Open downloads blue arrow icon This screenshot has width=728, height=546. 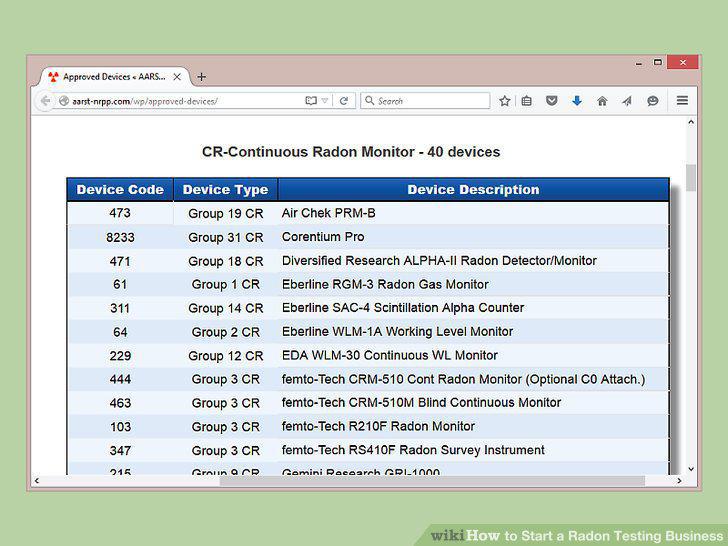577,101
